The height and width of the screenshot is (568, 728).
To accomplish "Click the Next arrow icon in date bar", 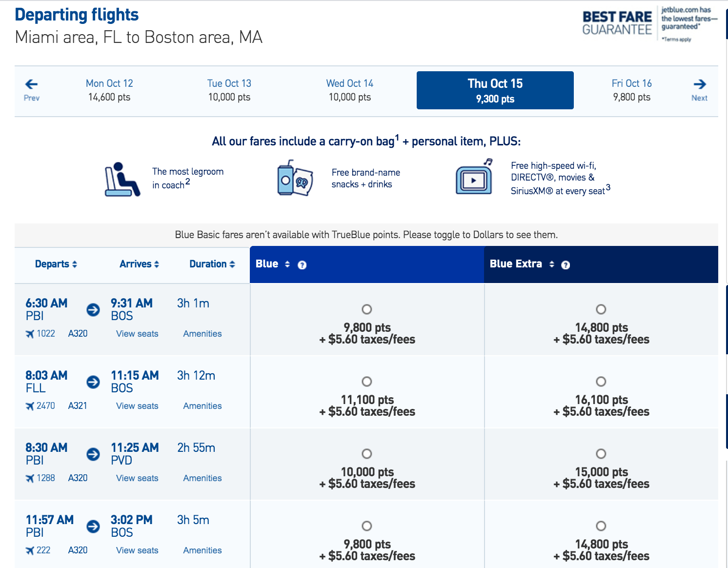I will pyautogui.click(x=699, y=84).
